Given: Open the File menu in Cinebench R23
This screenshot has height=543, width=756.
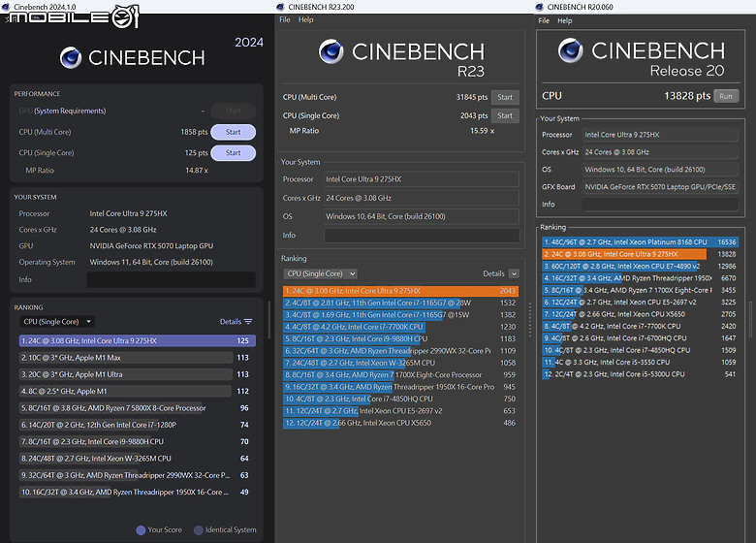Looking at the screenshot, I should pyautogui.click(x=285, y=19).
